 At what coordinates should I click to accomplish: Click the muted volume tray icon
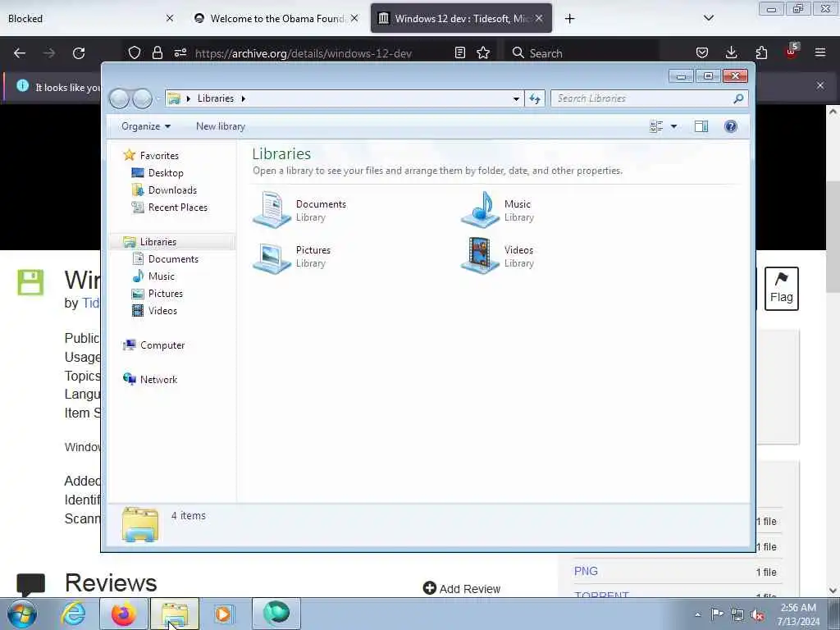[757, 615]
